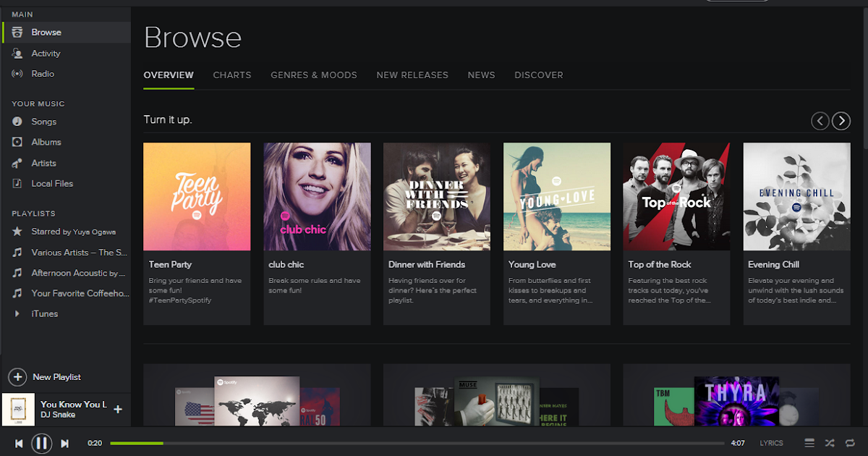Open the Albums icon under Your Music
Screen dimensions: 868x456
[17, 143]
